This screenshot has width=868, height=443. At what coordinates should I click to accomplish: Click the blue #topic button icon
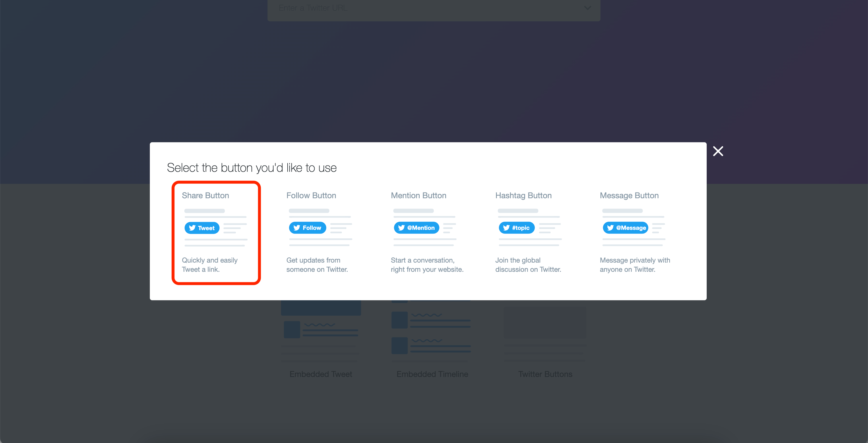pyautogui.click(x=517, y=228)
